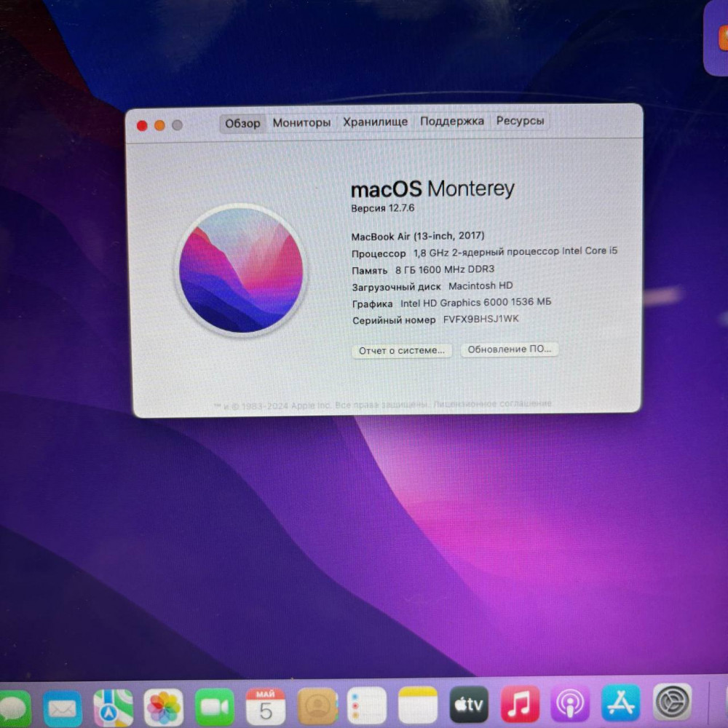Screen dimensions: 728x728
Task: Switch to the Ресурсы tab
Action: pyautogui.click(x=520, y=121)
